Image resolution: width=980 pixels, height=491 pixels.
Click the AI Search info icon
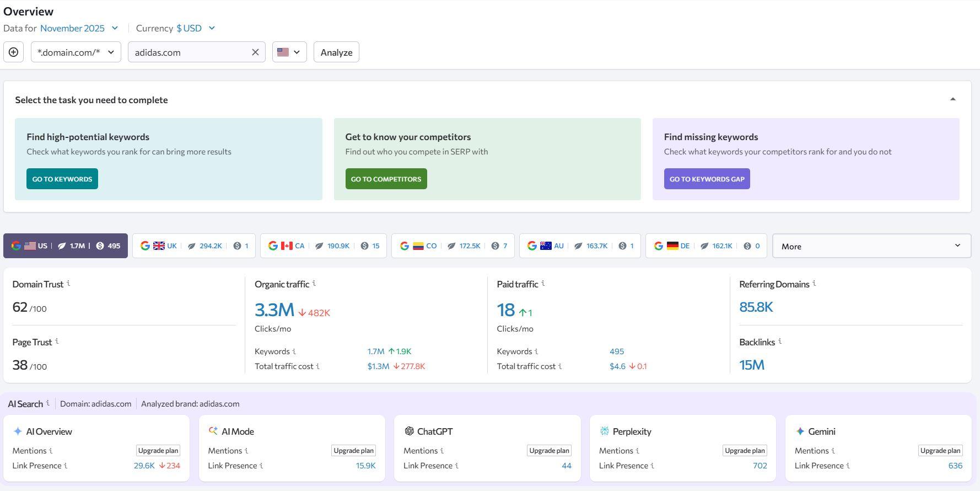48,403
